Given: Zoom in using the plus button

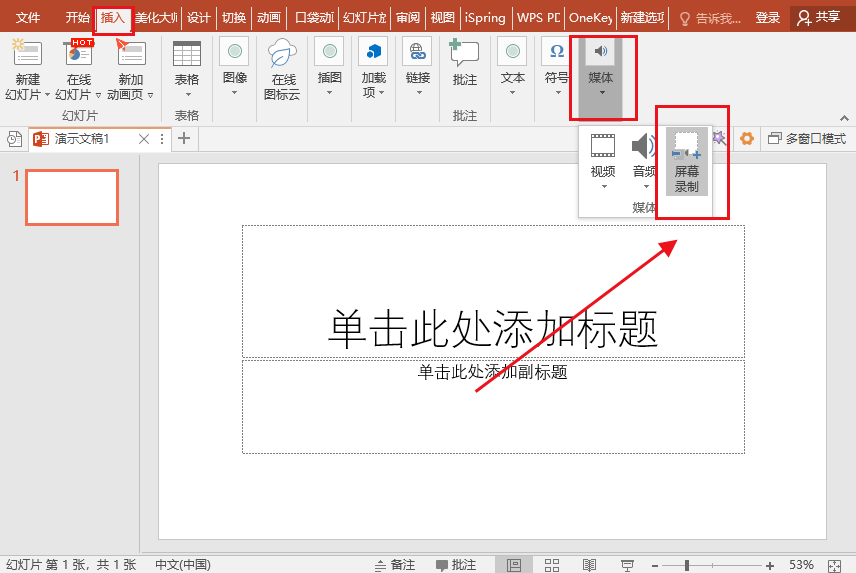Looking at the screenshot, I should point(769,565).
